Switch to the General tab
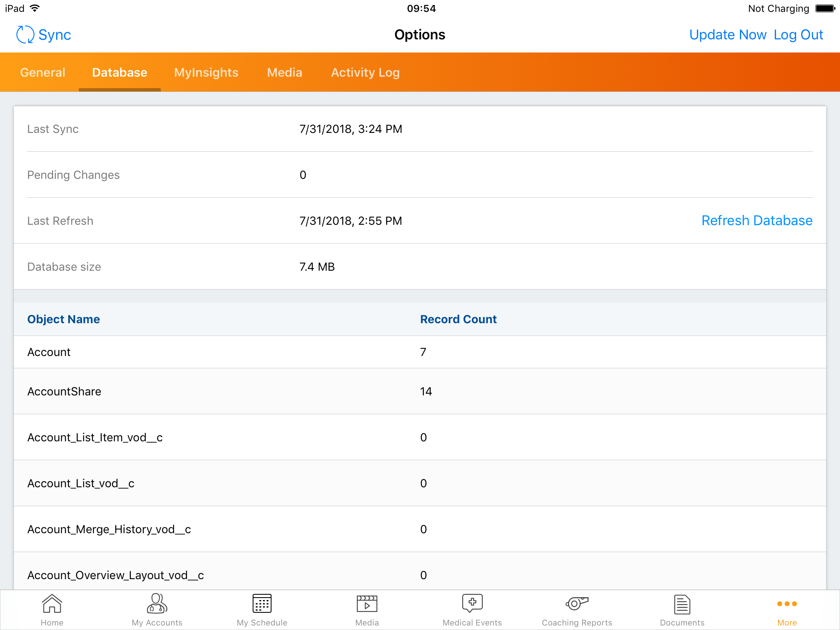This screenshot has width=840, height=630. 43,73
